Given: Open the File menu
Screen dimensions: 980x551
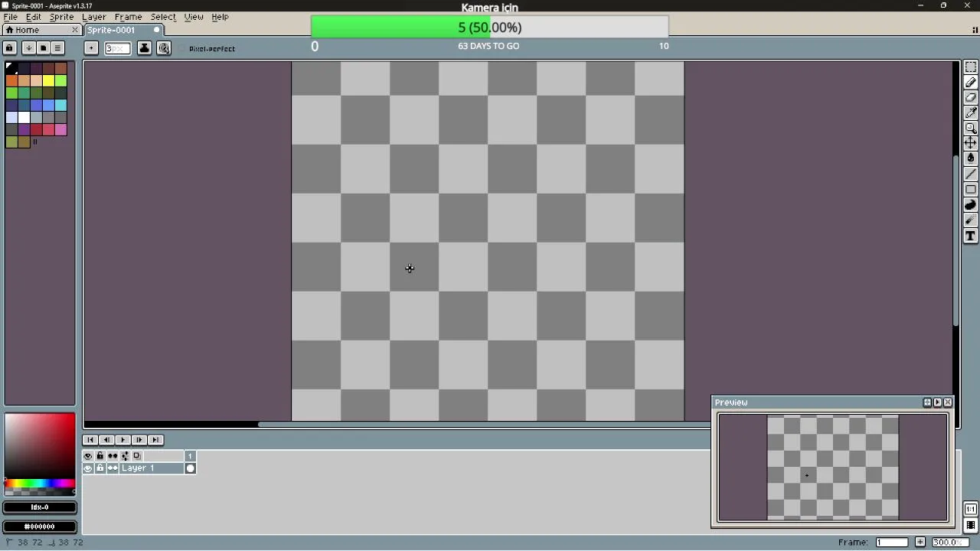Looking at the screenshot, I should [11, 17].
